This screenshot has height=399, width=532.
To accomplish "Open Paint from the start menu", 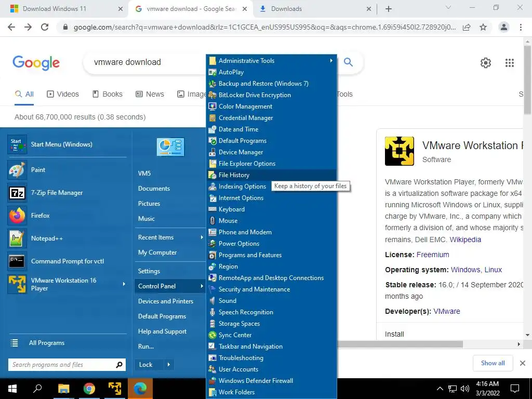I will (x=67, y=170).
